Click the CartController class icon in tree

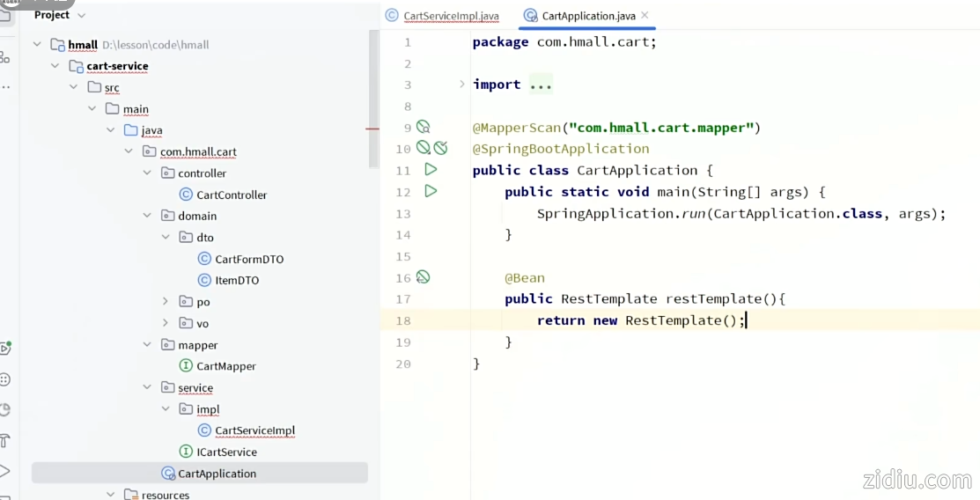pos(186,195)
